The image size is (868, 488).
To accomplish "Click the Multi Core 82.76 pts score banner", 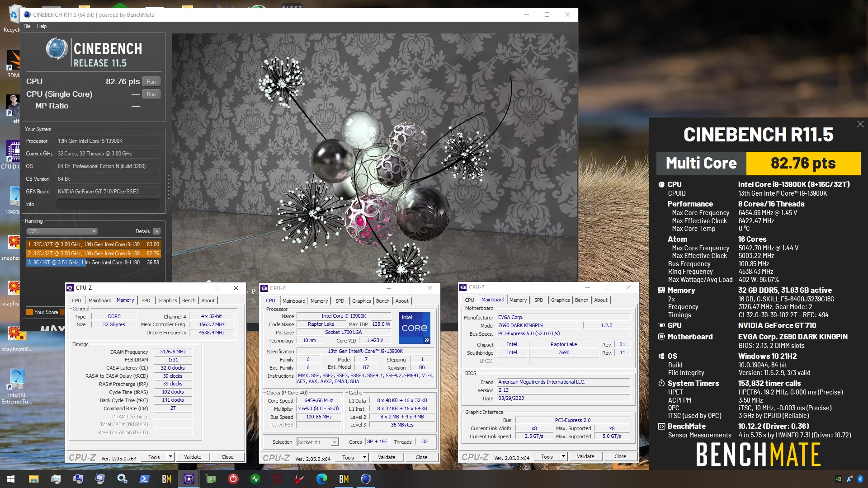I will click(758, 163).
